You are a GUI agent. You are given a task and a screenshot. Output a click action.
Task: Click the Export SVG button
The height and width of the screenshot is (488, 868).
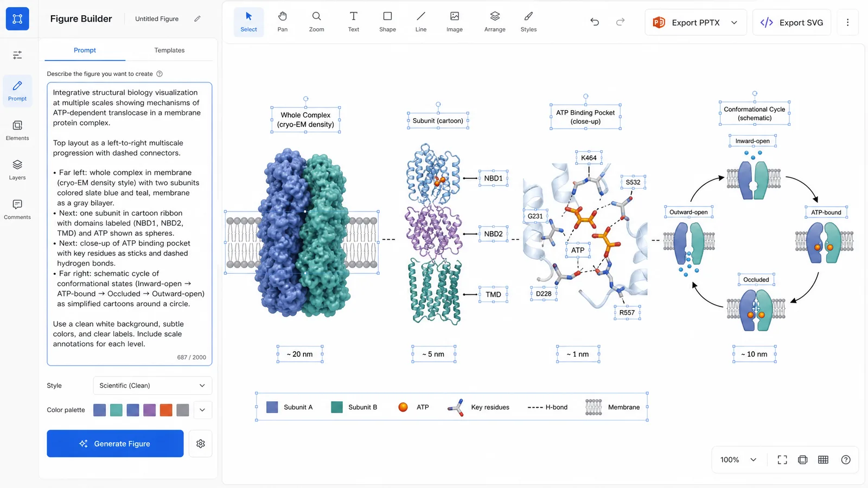pos(792,23)
